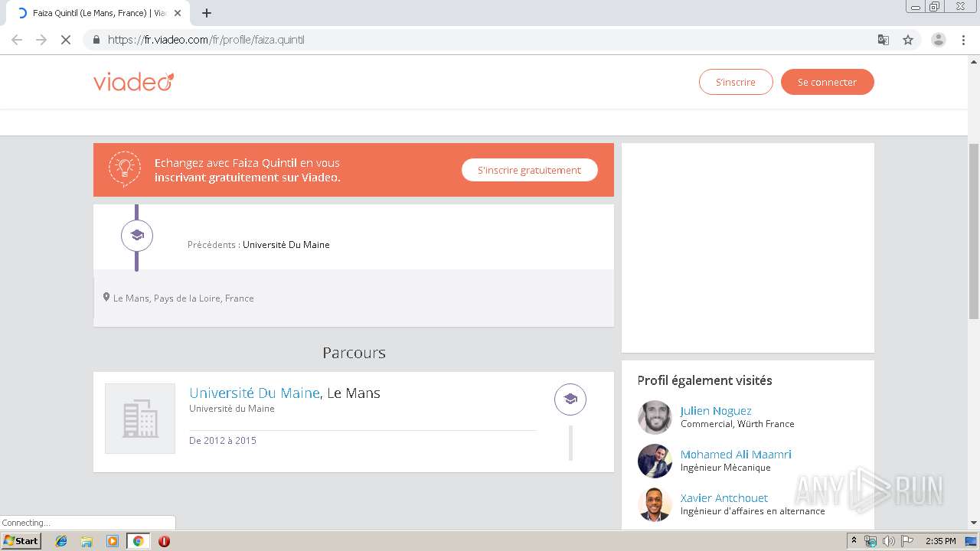Screen dimensions: 980x551
Task: Click the building placeholder thumbnail
Action: click(x=140, y=419)
